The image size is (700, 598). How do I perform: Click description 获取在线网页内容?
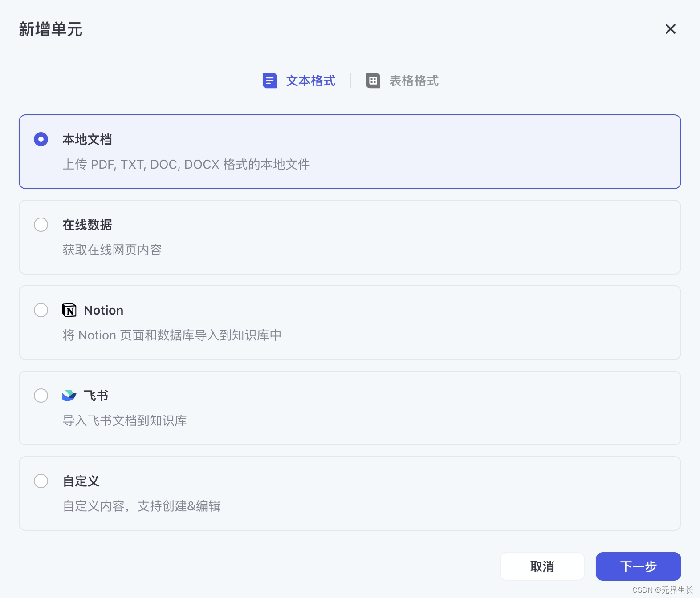(112, 250)
